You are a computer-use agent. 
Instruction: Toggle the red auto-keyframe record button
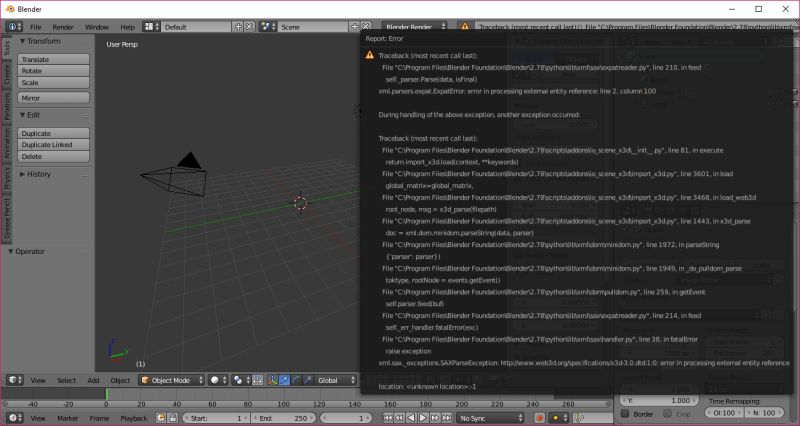(539, 418)
